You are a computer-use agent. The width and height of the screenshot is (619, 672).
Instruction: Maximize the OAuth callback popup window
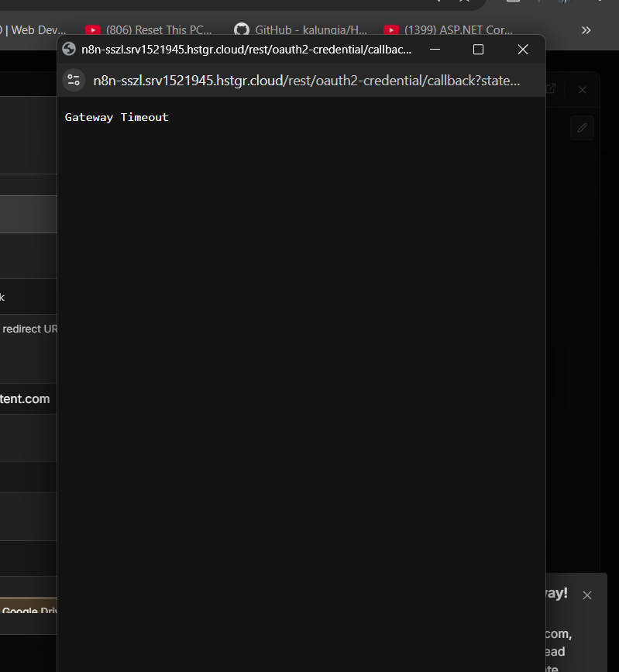coord(478,50)
